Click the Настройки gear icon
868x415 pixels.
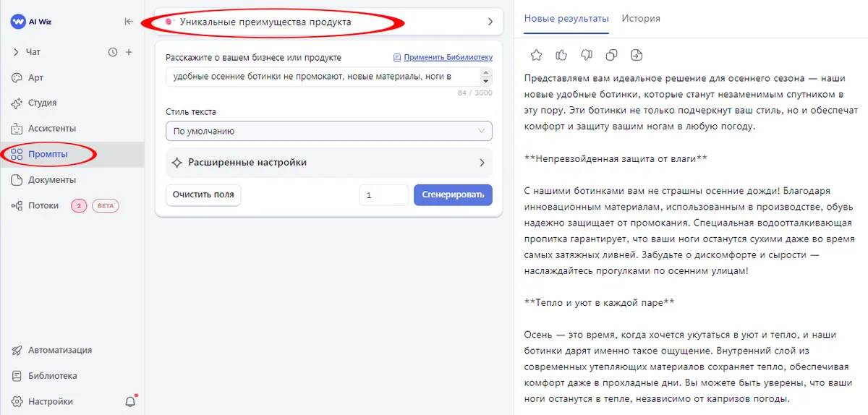(x=17, y=401)
